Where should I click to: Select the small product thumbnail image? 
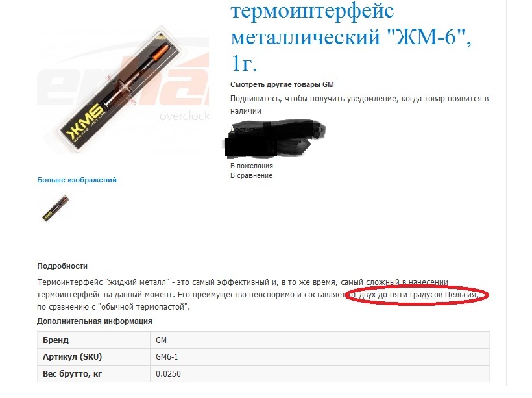coord(56,208)
